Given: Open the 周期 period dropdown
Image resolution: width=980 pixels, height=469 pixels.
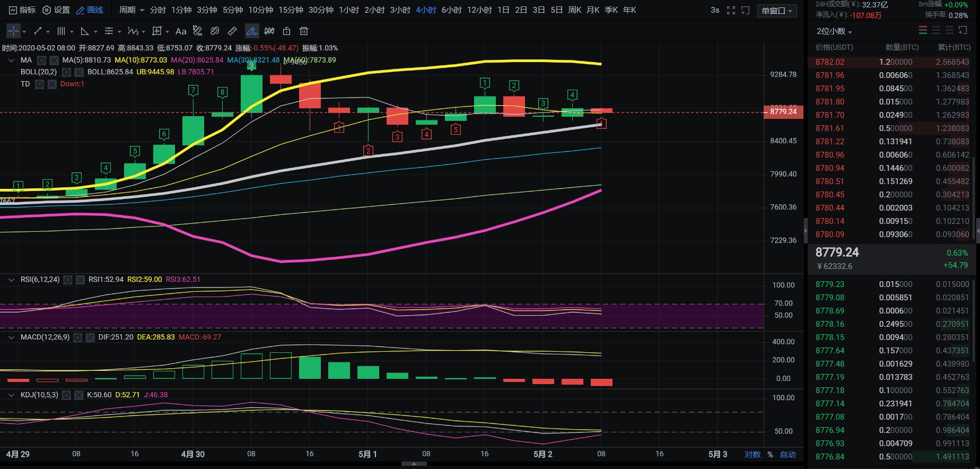Looking at the screenshot, I should pos(132,10).
